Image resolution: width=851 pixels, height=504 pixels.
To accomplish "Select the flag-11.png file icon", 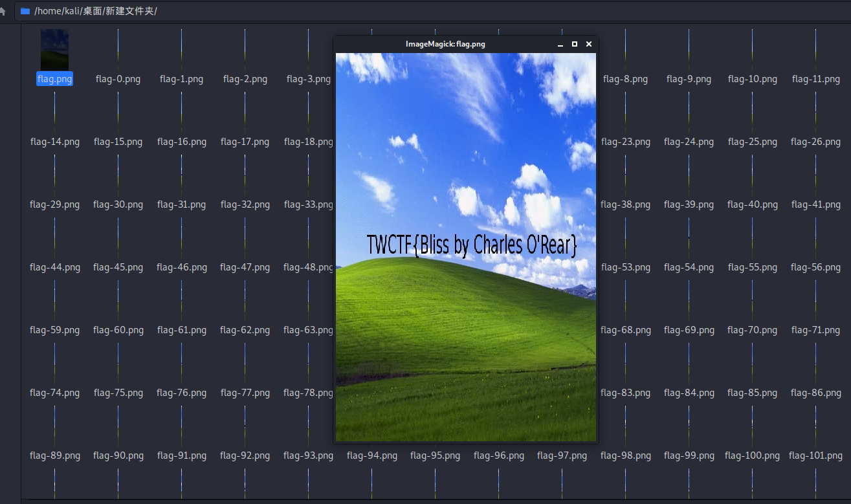I will pyautogui.click(x=815, y=50).
